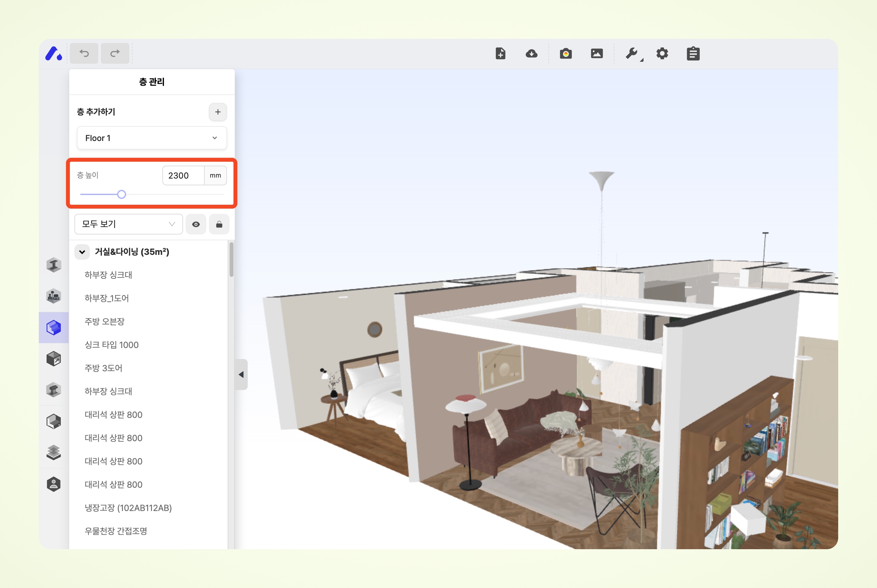Open the cube edit tool in the sidebar

point(54,359)
